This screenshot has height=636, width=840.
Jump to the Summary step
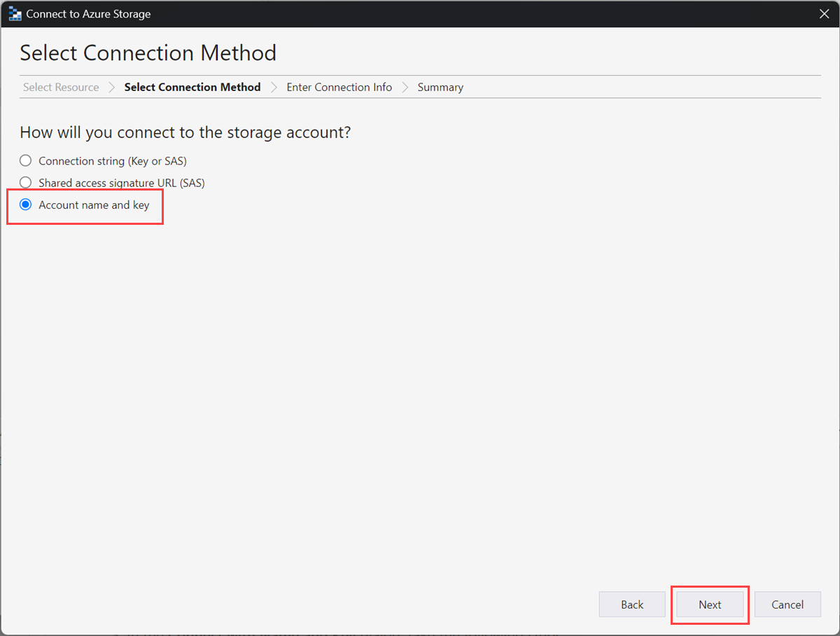(440, 87)
